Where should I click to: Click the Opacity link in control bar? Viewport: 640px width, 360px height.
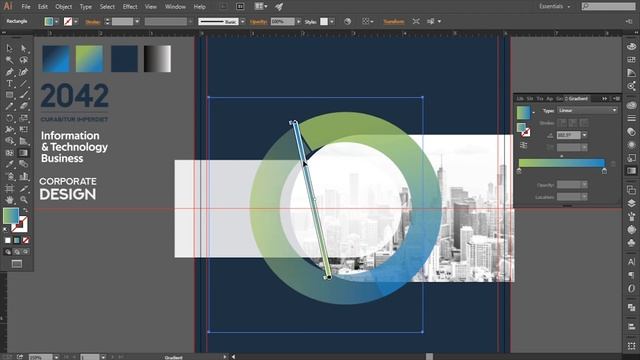[x=258, y=21]
